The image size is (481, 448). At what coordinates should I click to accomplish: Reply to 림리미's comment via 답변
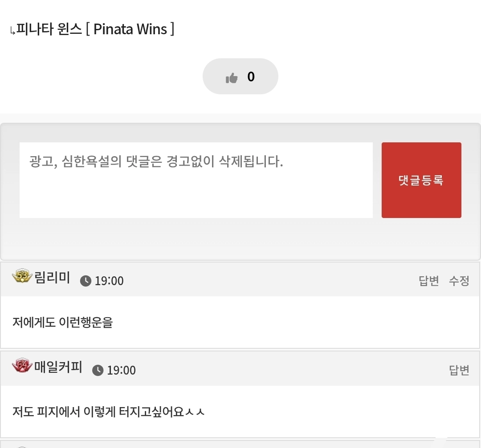click(x=428, y=281)
